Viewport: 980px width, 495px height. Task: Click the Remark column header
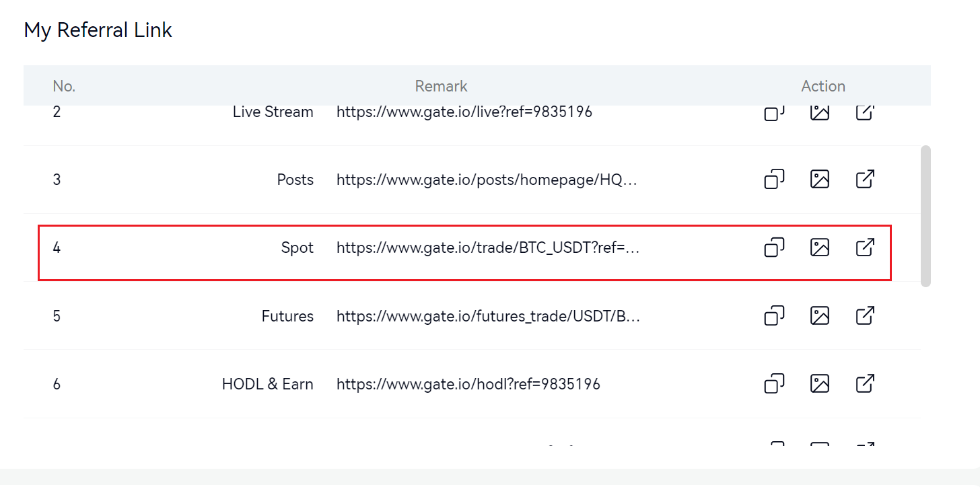[441, 86]
